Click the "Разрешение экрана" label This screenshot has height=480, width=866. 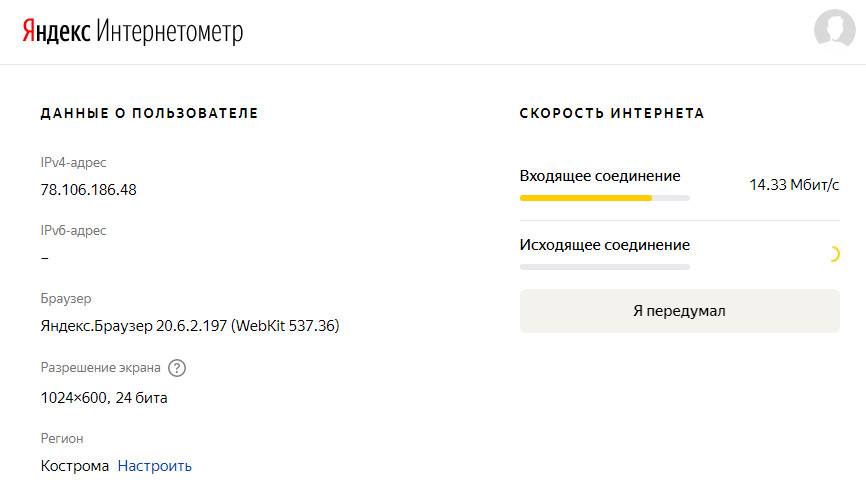(100, 368)
